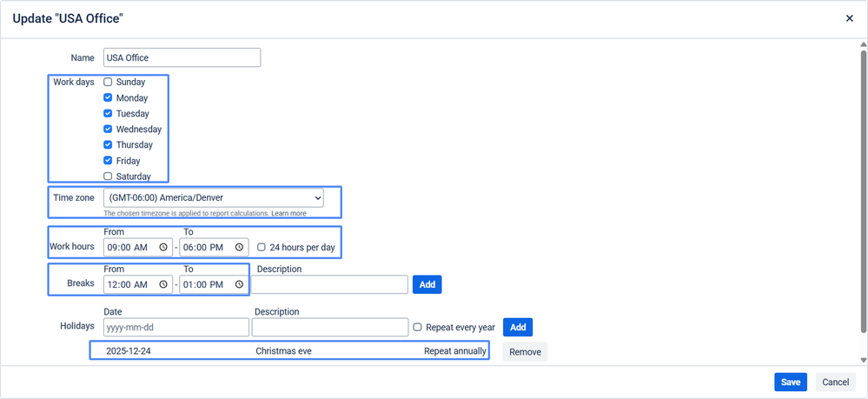Viewport: 868px width, 399px height.
Task: Click Add button for Holidays
Action: point(517,328)
